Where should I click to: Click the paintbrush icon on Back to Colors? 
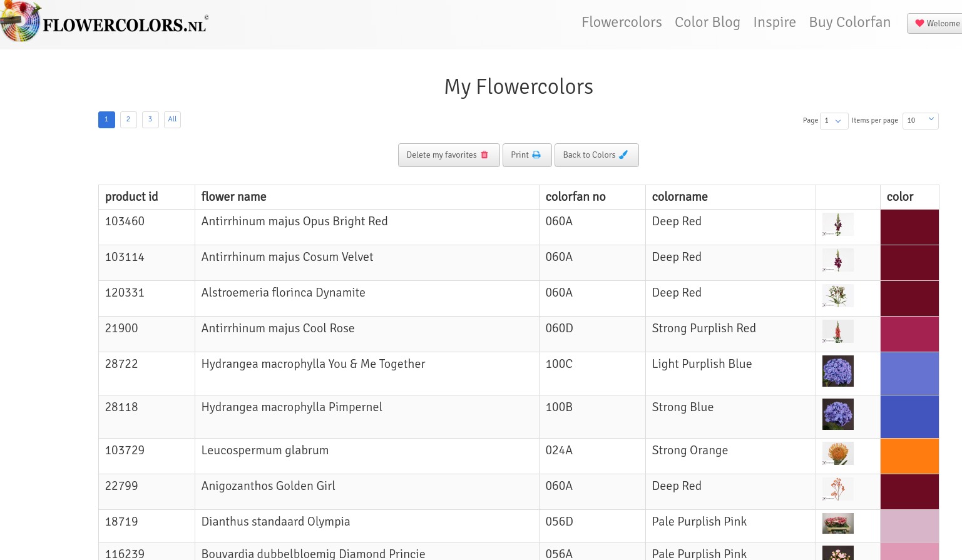click(x=623, y=155)
